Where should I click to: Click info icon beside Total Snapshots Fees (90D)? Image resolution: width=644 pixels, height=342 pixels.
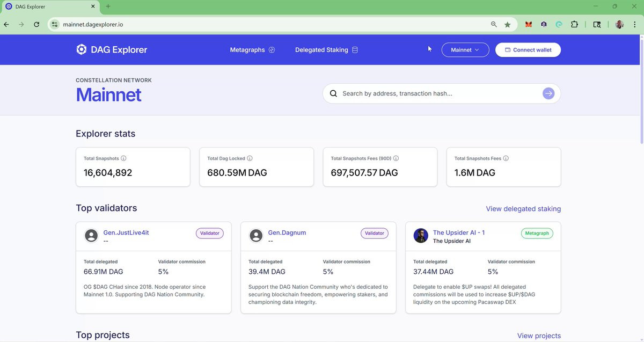396,158
